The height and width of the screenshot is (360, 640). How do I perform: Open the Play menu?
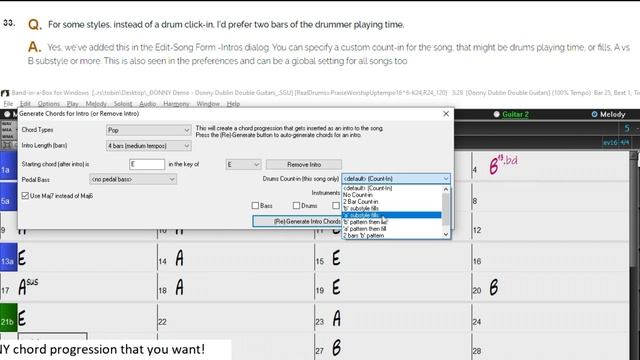73,104
